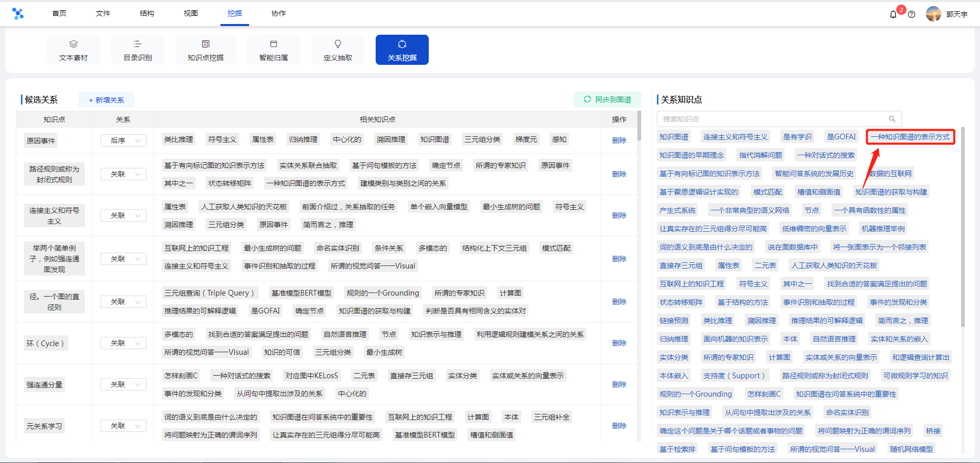
Task: Switch to the 挖掘 tab
Action: [x=235, y=13]
